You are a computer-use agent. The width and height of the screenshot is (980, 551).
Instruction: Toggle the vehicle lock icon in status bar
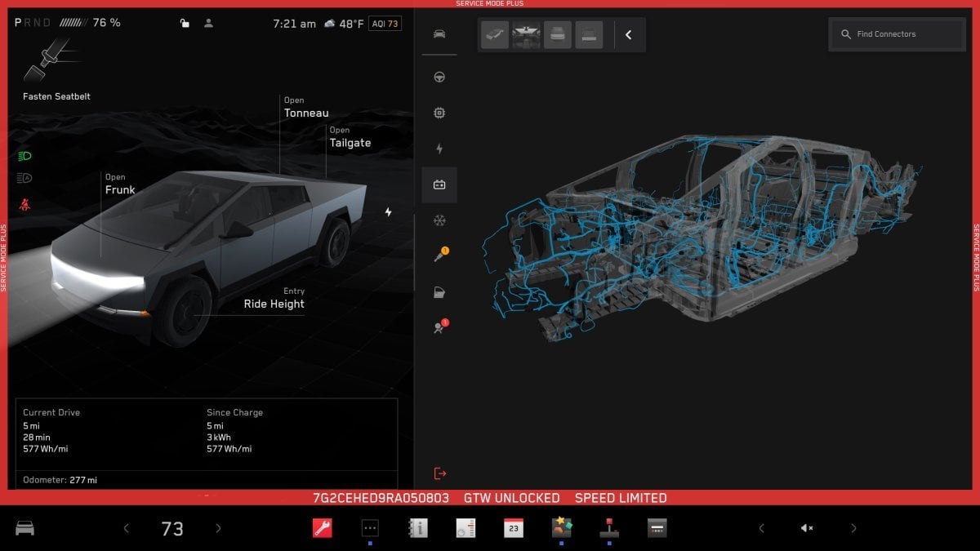click(185, 24)
